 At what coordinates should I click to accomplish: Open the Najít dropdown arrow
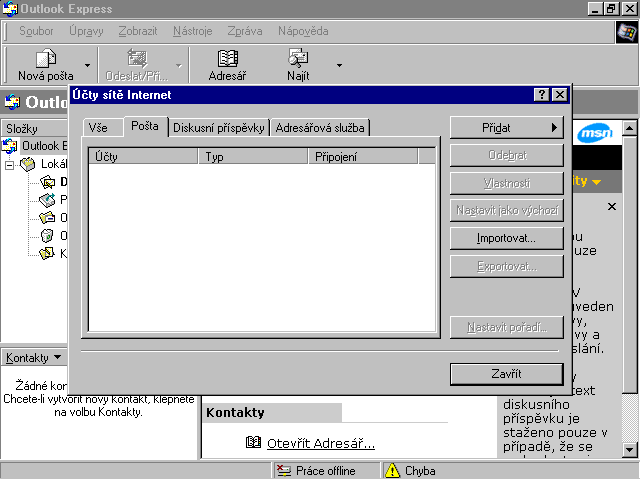[x=339, y=65]
